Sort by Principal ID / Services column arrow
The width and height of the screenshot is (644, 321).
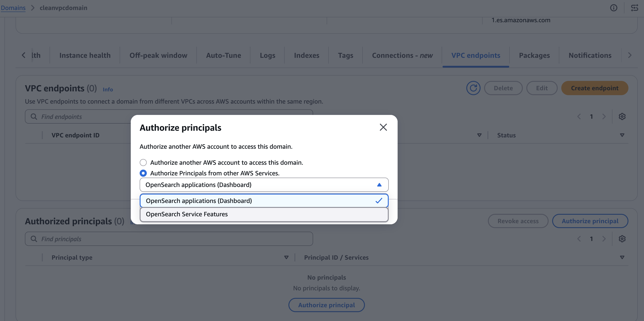point(622,257)
